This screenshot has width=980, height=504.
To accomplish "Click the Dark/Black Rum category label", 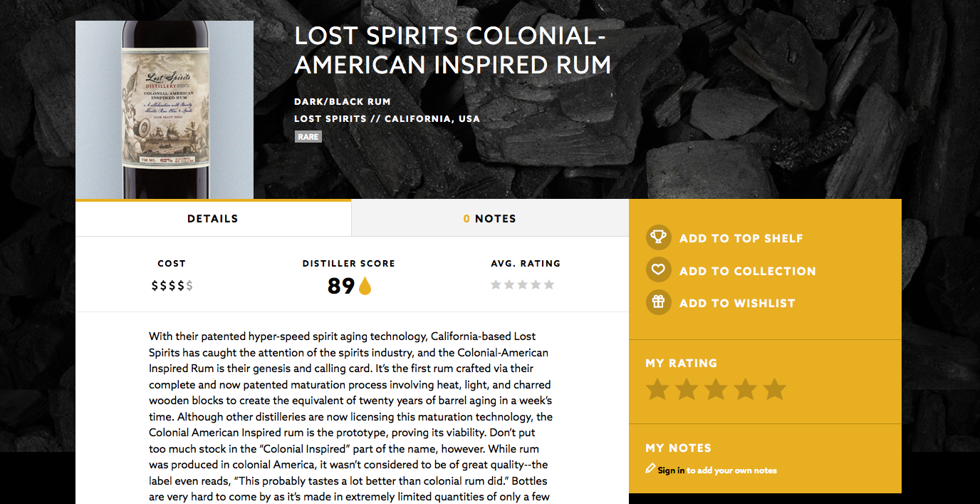I will [x=343, y=102].
